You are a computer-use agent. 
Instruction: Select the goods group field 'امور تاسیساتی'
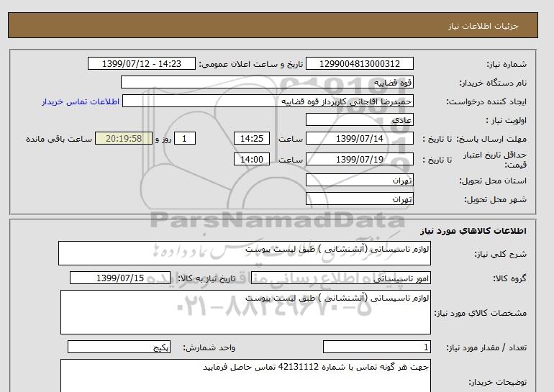point(340,278)
